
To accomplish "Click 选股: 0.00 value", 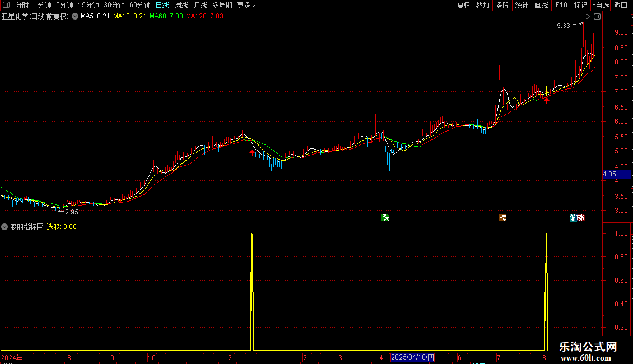I will 62,227.
